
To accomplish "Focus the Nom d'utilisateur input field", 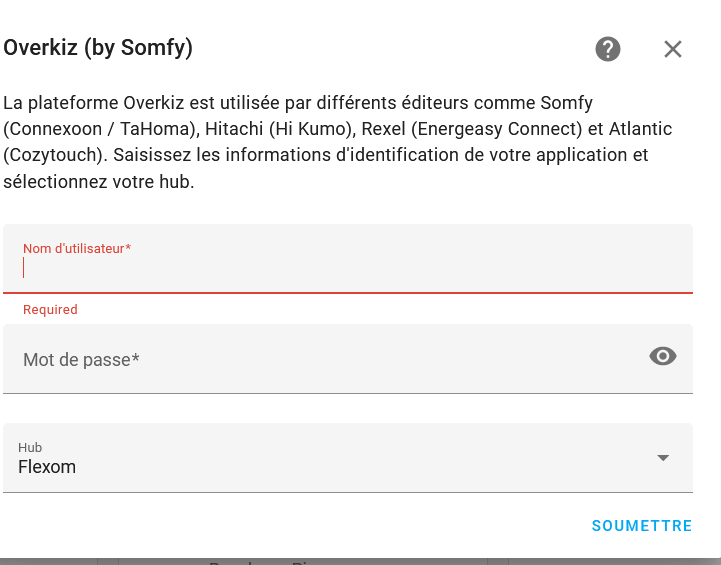I will click(x=347, y=267).
